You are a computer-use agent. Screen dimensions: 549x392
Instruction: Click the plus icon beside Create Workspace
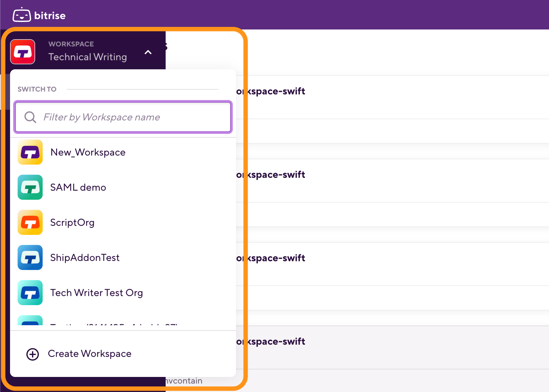pyautogui.click(x=32, y=354)
